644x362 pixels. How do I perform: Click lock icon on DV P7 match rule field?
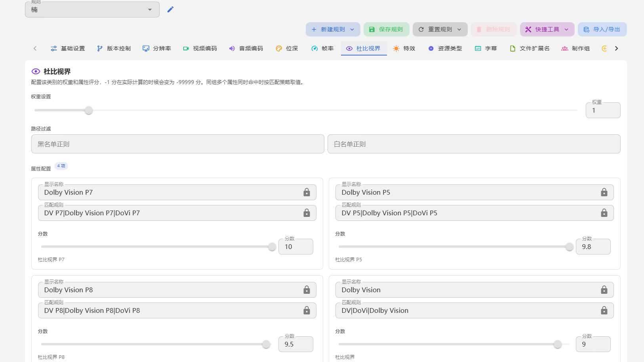coord(307,213)
